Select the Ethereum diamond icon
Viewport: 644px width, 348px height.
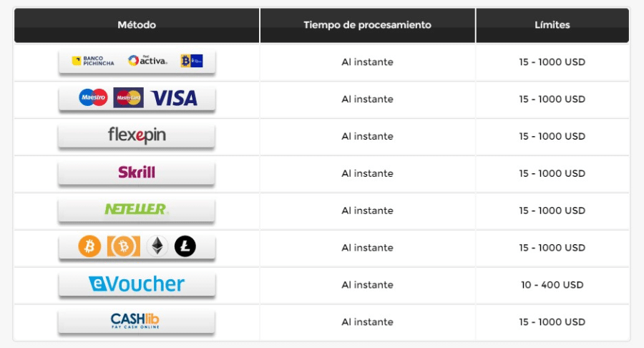pyautogui.click(x=157, y=246)
